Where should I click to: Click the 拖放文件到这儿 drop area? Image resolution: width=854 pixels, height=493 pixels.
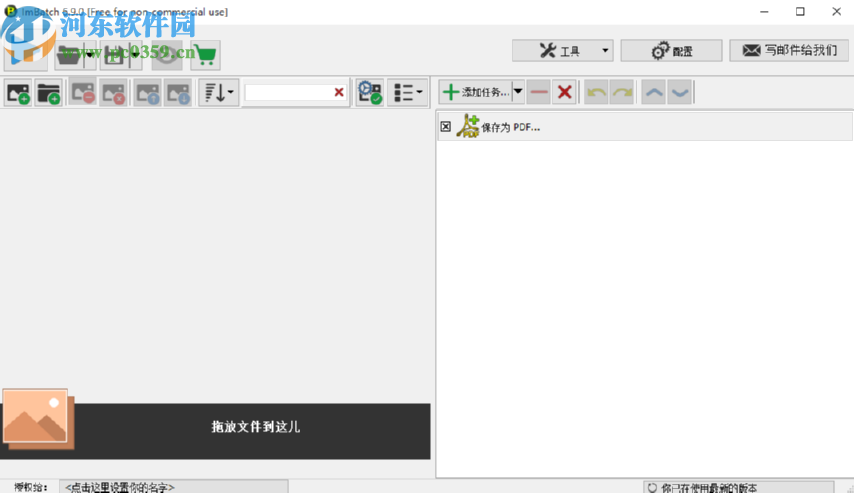click(x=215, y=431)
